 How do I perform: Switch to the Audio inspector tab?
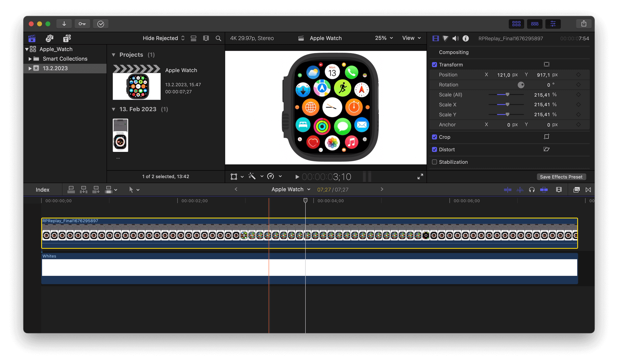click(455, 38)
